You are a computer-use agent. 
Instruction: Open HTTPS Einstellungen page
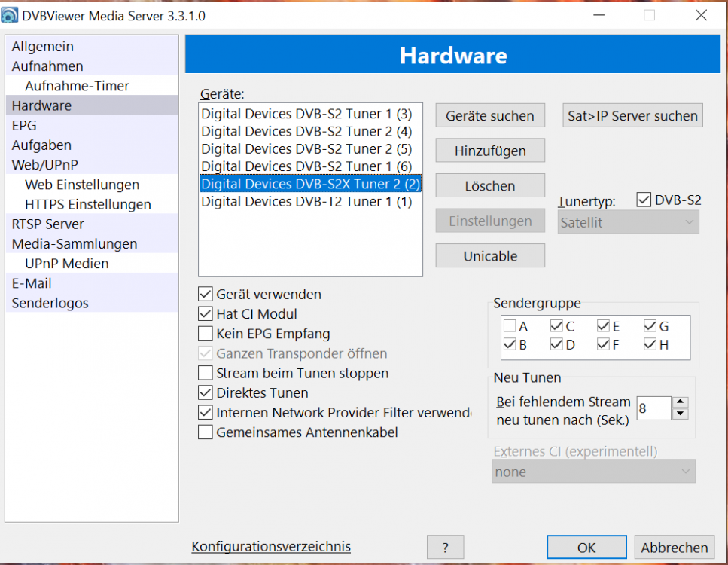coord(87,204)
